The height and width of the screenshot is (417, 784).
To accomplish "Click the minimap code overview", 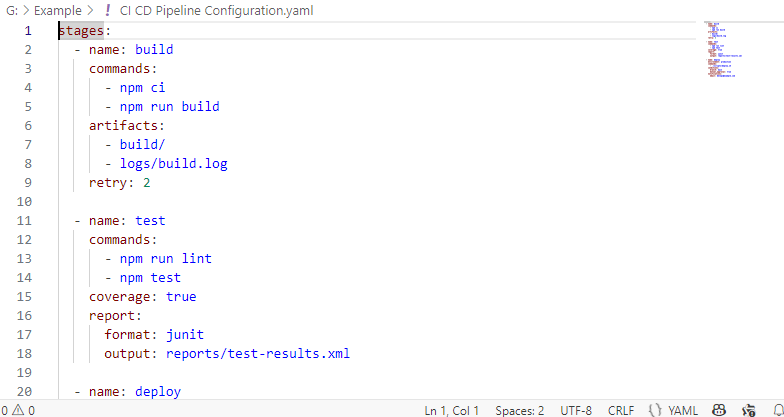I will click(x=724, y=49).
